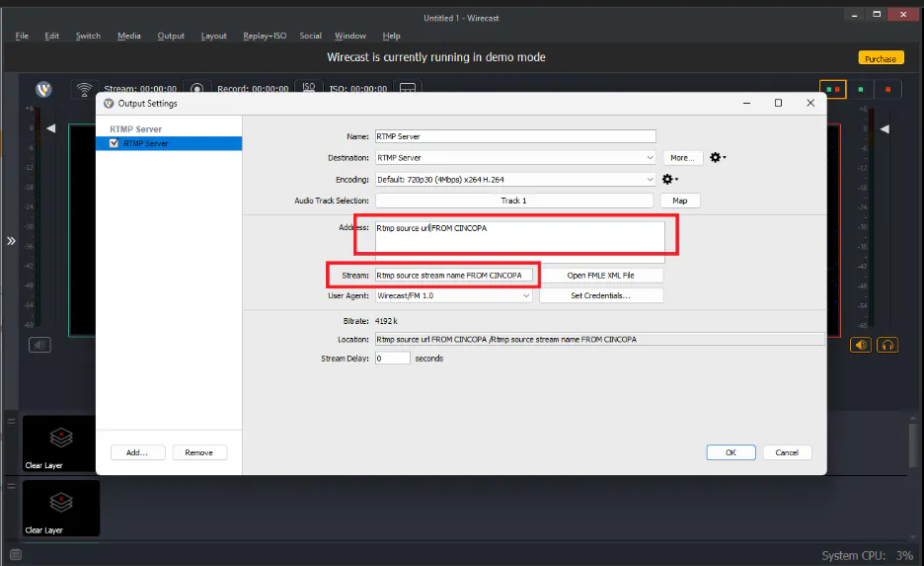The width and height of the screenshot is (924, 566).
Task: Click the Map button
Action: click(x=680, y=201)
